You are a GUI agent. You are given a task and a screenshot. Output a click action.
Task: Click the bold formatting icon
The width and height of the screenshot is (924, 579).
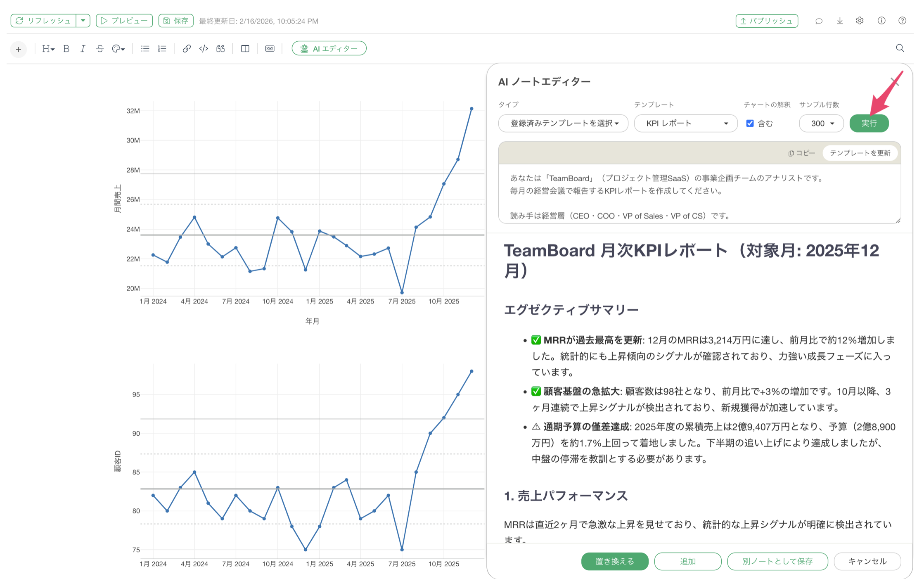coord(66,49)
